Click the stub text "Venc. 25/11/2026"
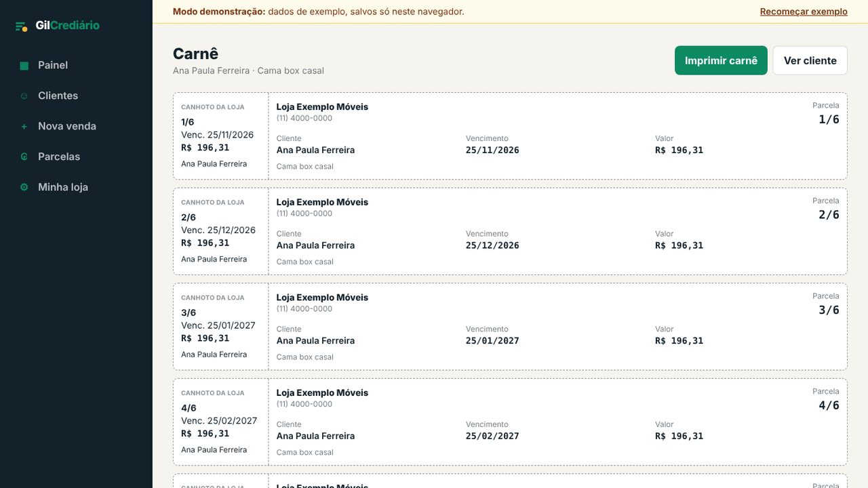The height and width of the screenshot is (488, 868). point(217,135)
